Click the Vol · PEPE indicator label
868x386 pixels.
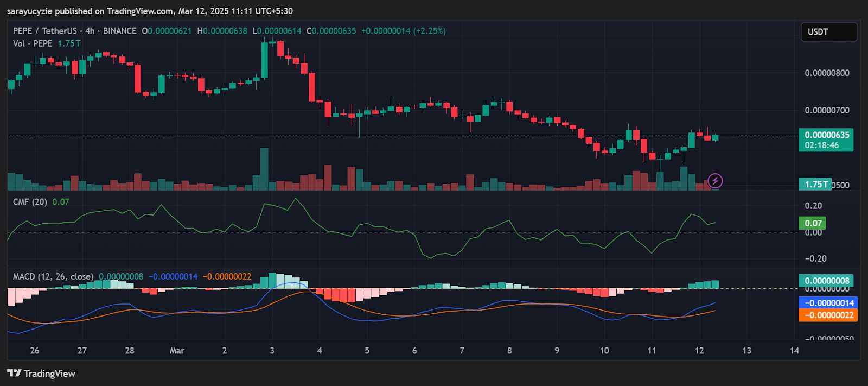click(x=33, y=43)
